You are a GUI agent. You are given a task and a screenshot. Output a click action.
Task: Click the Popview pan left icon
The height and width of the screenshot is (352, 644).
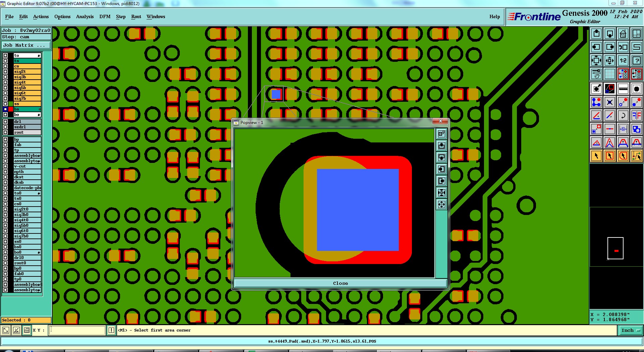441,169
